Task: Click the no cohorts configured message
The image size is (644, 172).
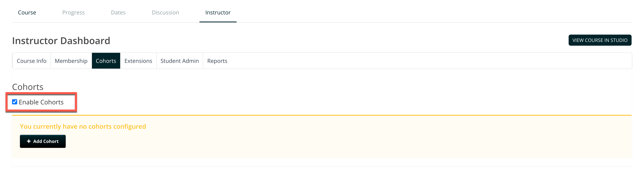Action: pos(83,127)
